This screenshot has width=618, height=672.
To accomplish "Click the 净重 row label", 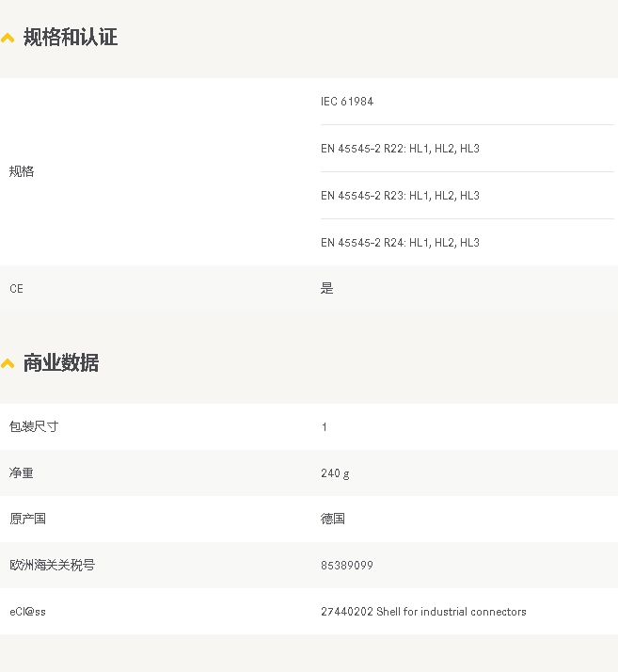I will coord(22,472).
